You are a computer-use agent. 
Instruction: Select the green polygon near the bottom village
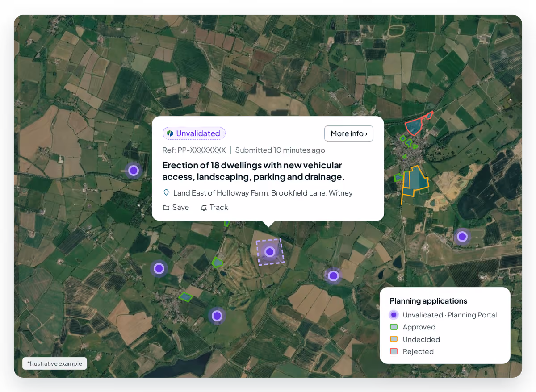[x=185, y=296]
